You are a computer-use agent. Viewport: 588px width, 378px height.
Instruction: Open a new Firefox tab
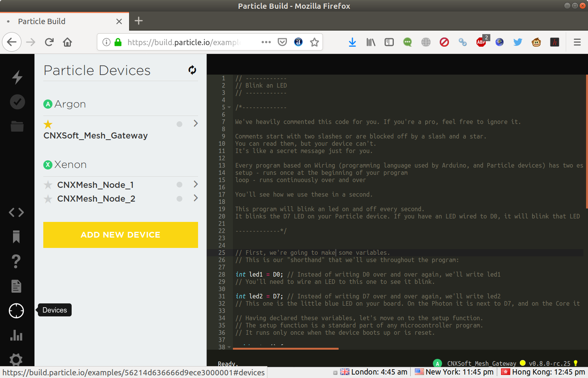click(139, 21)
